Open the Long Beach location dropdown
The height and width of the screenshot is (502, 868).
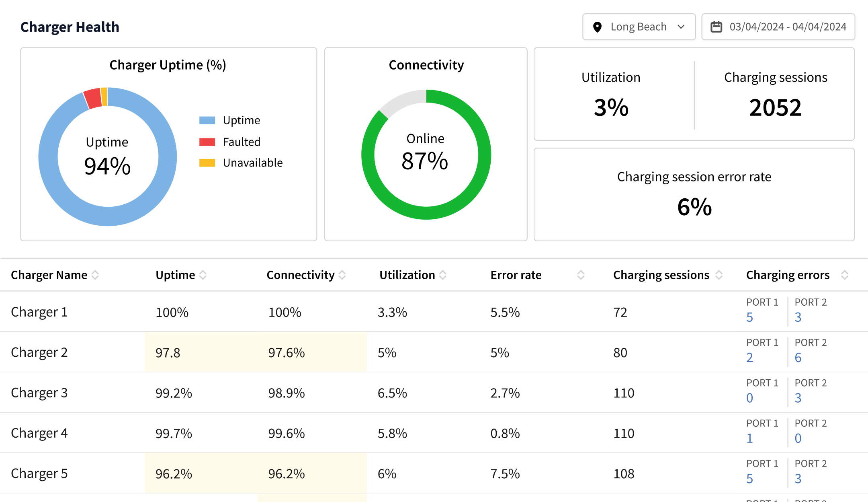tap(639, 27)
